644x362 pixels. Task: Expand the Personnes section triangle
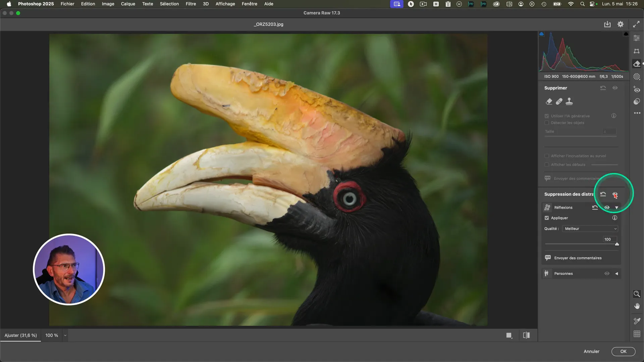616,274
